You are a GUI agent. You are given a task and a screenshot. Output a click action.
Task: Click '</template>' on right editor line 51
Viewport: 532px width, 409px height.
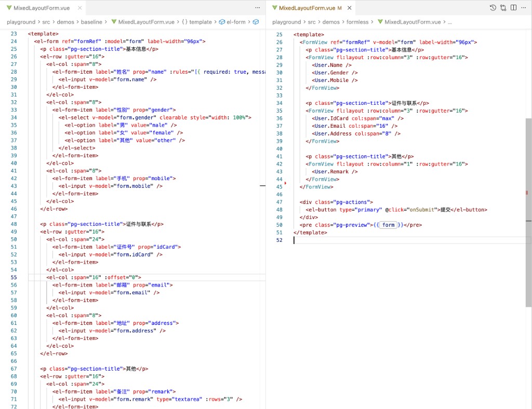tap(310, 233)
